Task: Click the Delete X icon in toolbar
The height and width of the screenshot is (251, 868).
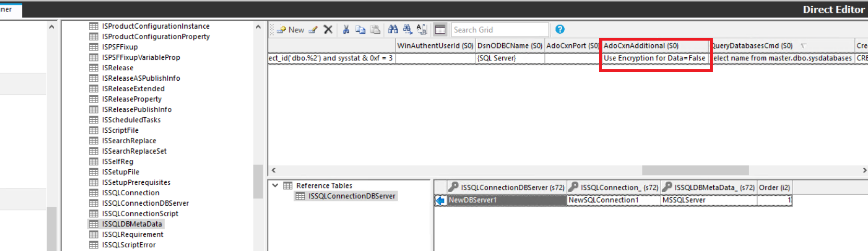Action: (x=328, y=30)
